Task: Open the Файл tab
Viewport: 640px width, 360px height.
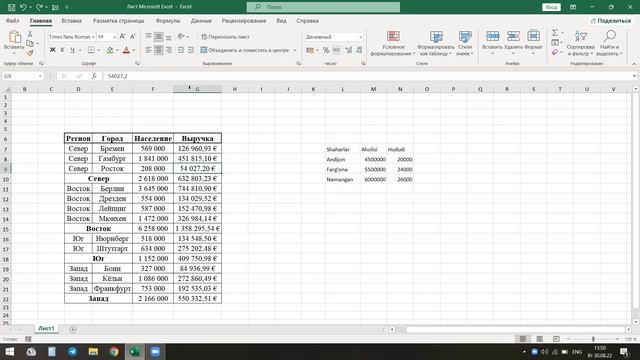Action: tap(13, 20)
